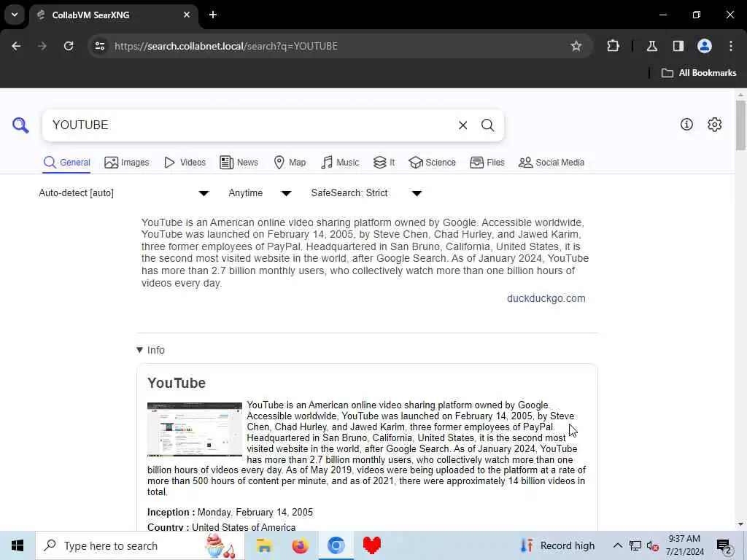Follow the duckduckgo.com source link
This screenshot has height=560, width=747.
546,298
